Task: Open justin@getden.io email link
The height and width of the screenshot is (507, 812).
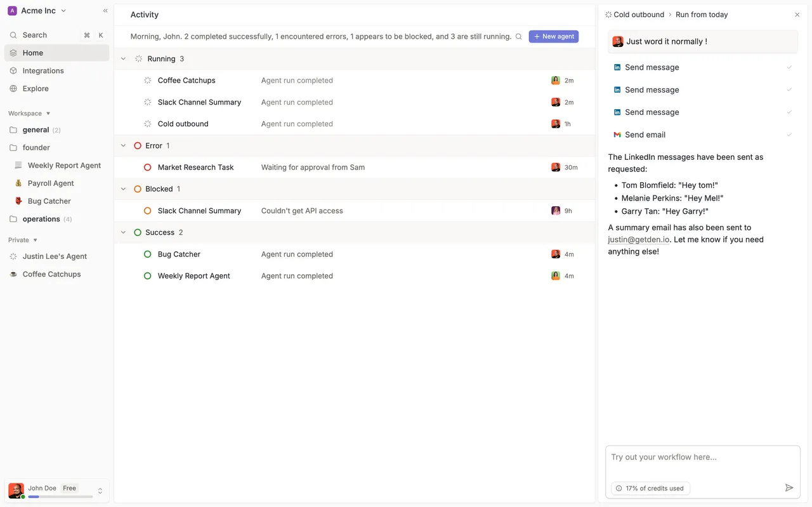Action: point(638,240)
